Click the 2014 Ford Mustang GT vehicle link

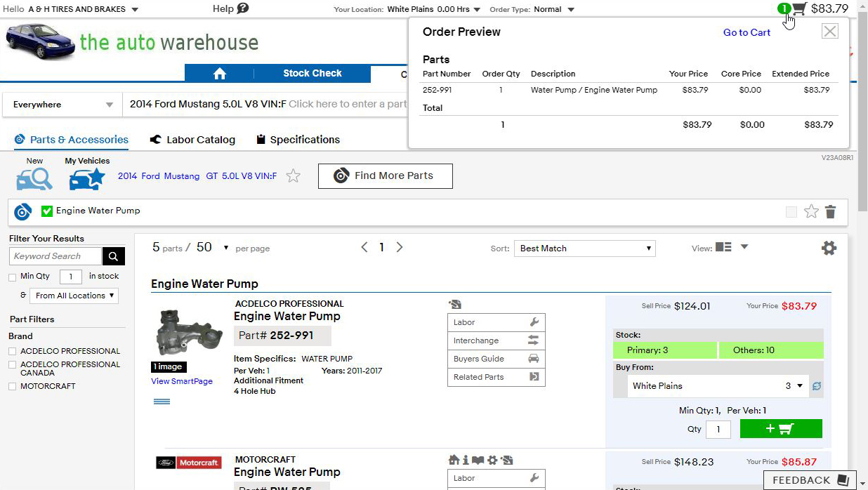point(197,176)
